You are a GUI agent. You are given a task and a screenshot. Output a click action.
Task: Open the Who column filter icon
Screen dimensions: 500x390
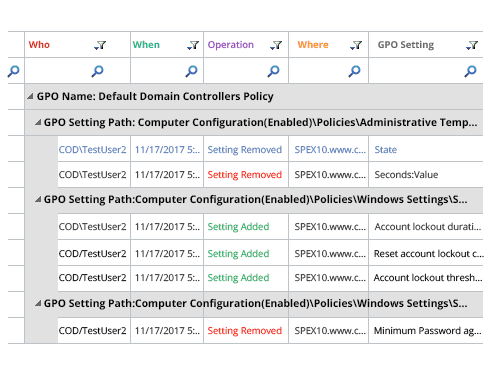100,45
